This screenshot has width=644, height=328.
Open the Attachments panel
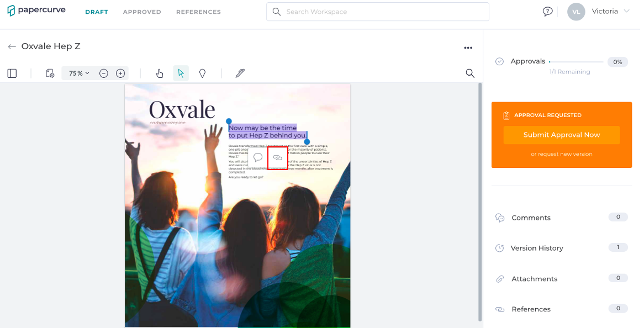(534, 279)
